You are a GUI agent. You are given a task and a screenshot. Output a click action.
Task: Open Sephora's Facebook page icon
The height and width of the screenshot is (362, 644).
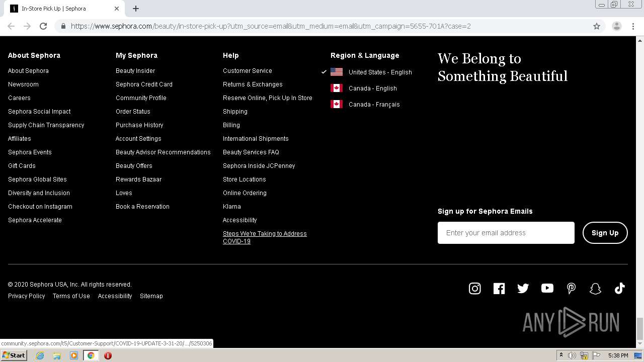[x=499, y=288]
